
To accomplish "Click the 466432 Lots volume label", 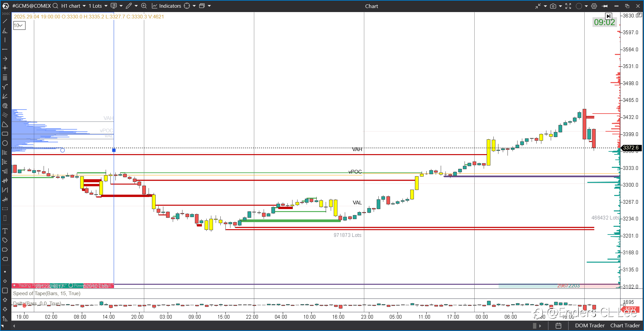I will click(605, 218).
